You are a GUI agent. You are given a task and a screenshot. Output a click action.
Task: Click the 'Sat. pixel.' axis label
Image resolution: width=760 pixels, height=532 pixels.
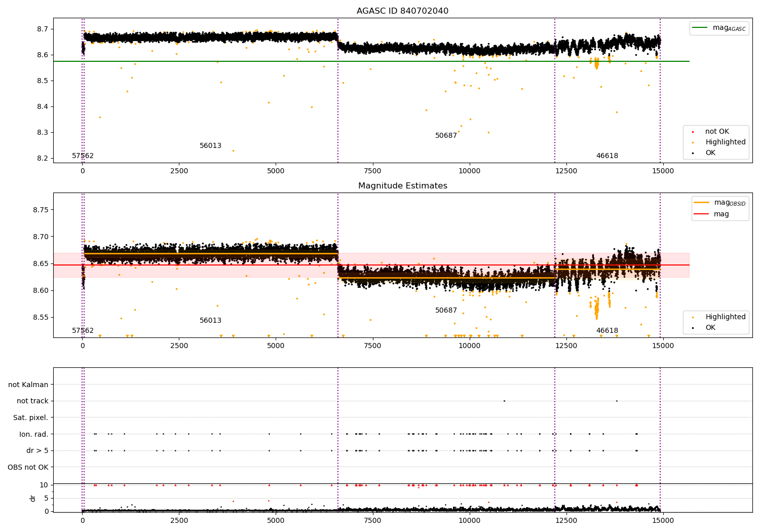click(x=30, y=418)
